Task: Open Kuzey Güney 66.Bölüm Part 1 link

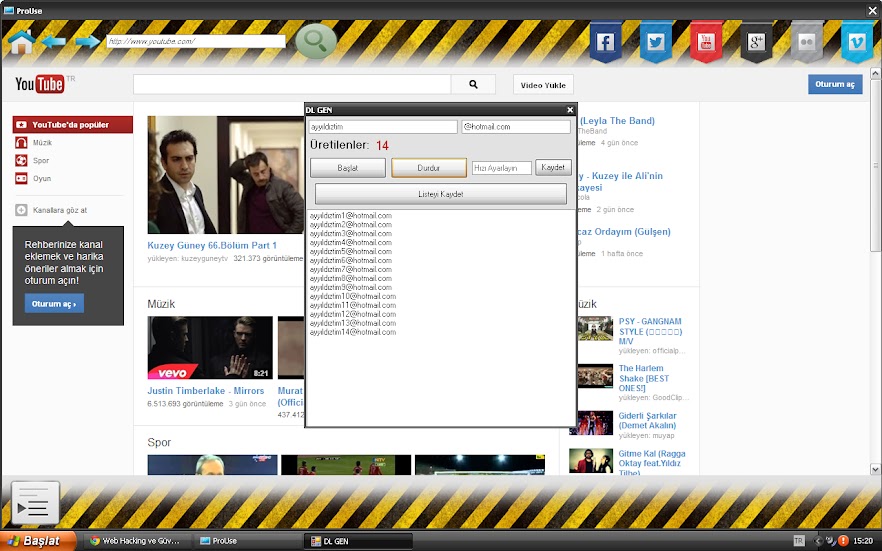Action: [x=212, y=245]
